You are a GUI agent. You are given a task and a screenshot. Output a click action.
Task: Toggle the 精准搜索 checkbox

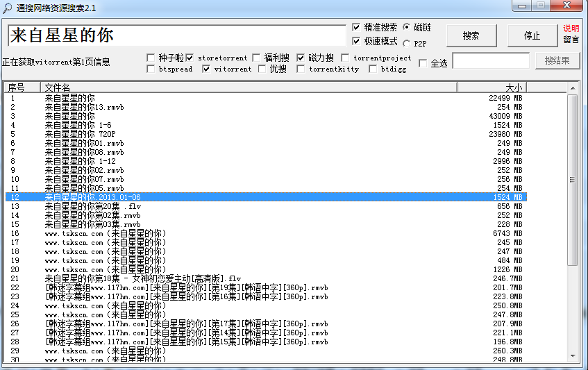pos(356,27)
